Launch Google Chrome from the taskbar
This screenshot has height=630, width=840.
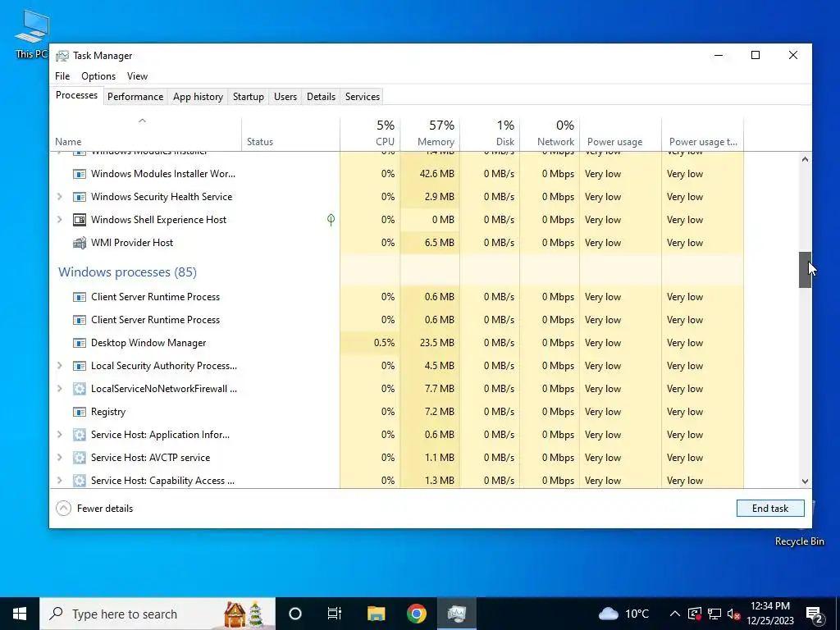416,614
